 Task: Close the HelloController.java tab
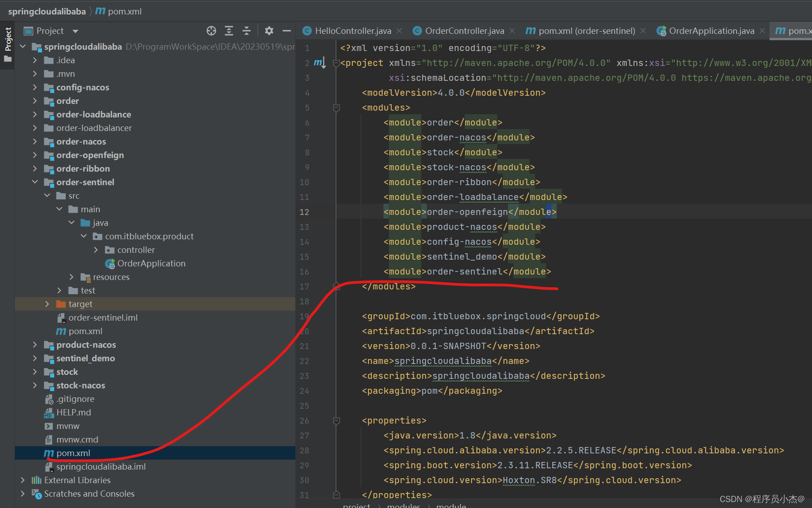[x=399, y=31]
